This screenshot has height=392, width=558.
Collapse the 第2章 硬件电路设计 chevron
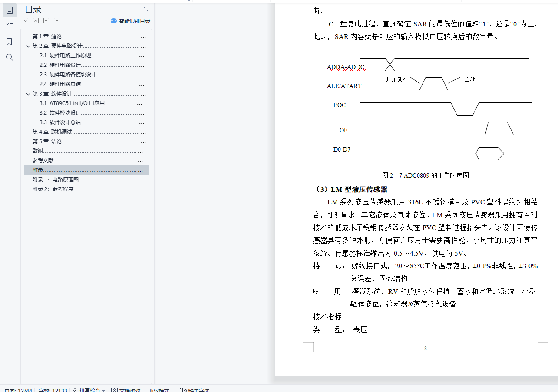click(28, 46)
